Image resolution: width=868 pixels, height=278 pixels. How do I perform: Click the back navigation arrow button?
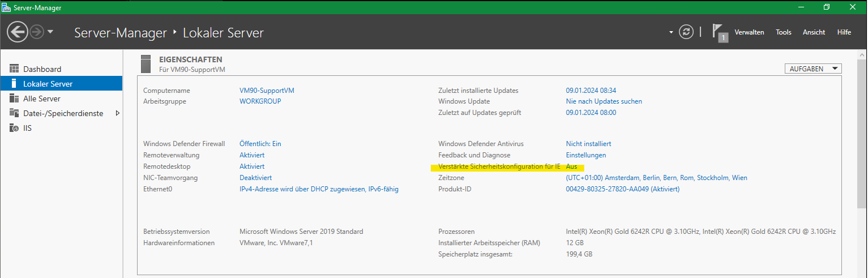click(18, 32)
